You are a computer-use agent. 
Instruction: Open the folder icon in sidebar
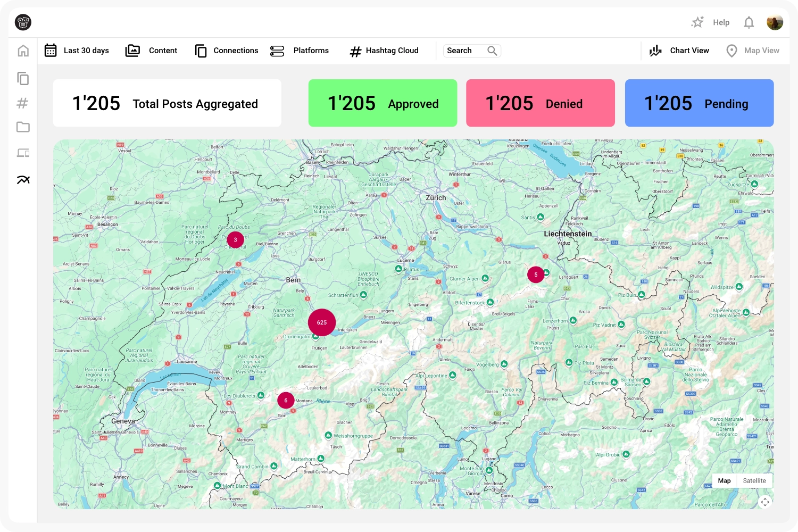pos(23,127)
